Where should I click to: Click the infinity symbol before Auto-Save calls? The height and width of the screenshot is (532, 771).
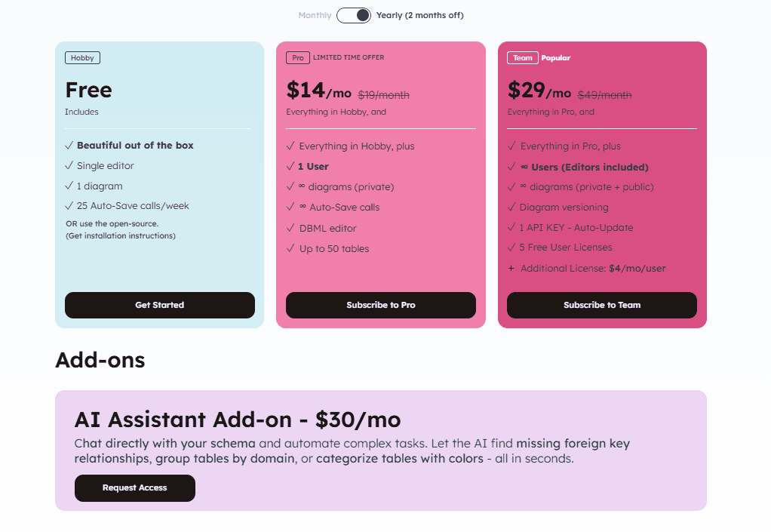tap(303, 207)
